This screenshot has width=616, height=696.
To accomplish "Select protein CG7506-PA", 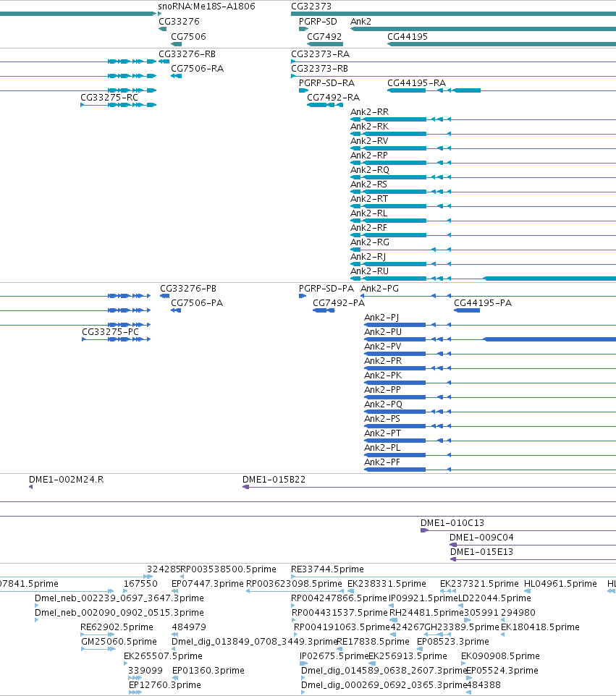I will pos(197,302).
